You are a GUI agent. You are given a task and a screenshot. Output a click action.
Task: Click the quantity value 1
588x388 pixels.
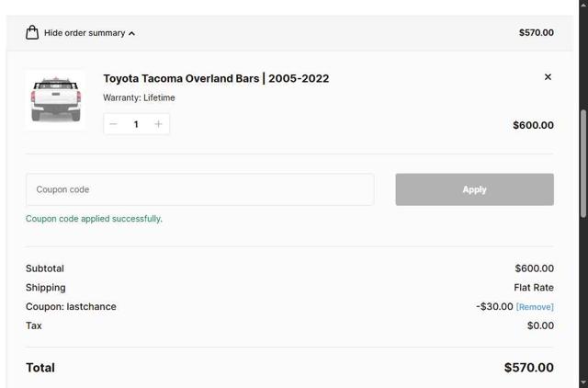click(136, 124)
